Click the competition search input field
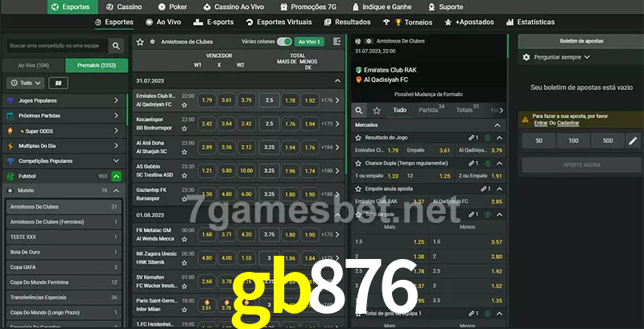The height and width of the screenshot is (329, 644). pyautogui.click(x=57, y=46)
